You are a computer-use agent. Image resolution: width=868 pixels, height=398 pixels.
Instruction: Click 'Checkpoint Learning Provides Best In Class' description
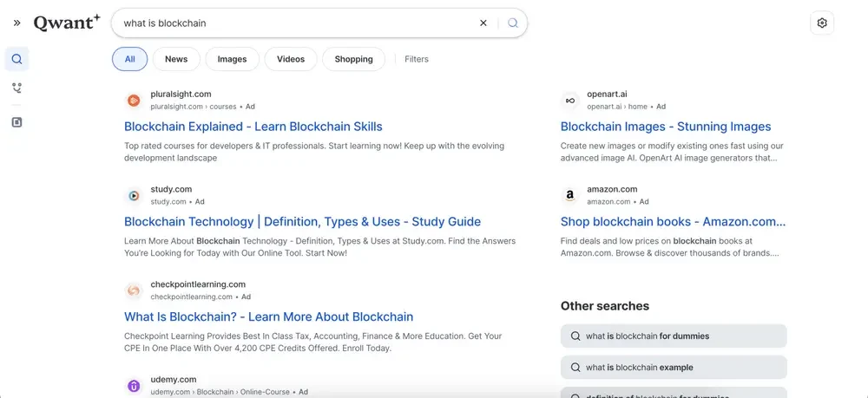click(312, 343)
